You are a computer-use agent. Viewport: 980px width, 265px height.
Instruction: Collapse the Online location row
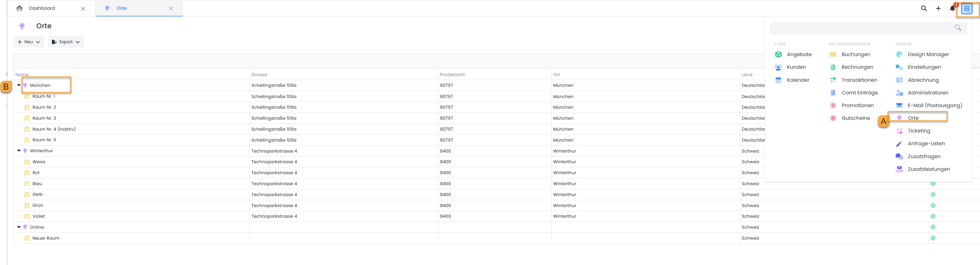pos(19,227)
